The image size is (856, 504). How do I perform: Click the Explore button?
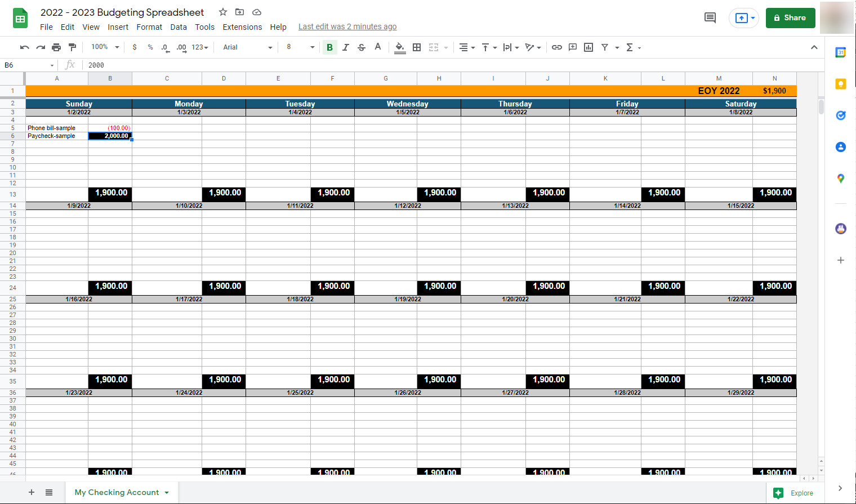click(x=795, y=493)
